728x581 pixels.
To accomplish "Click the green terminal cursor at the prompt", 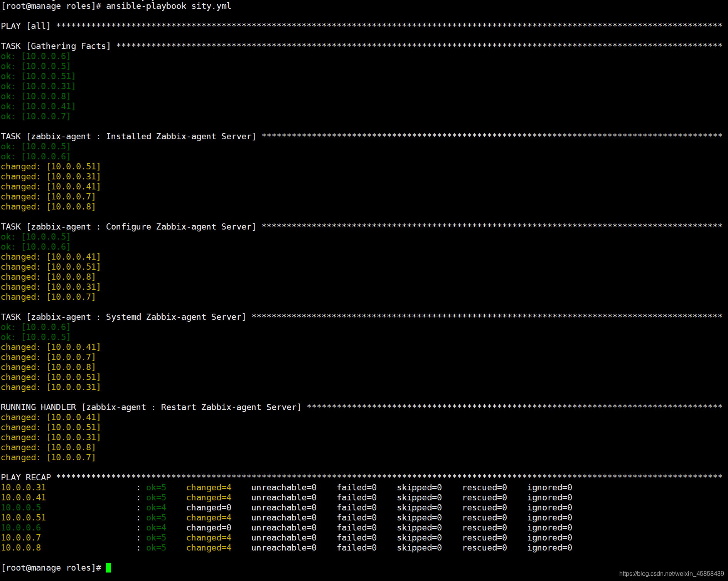I will [x=109, y=567].
